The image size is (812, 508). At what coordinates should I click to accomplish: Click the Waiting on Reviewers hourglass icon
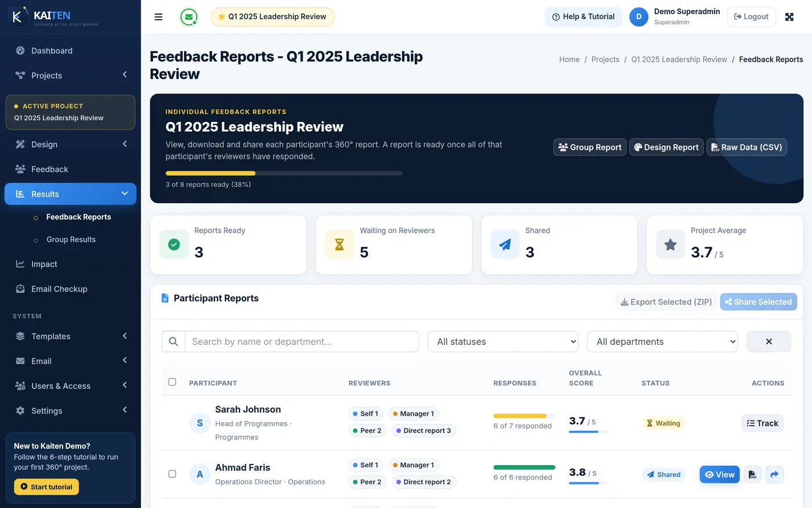(x=339, y=244)
